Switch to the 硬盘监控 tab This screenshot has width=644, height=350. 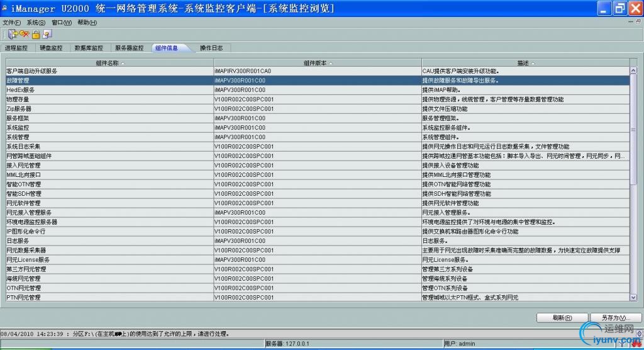point(52,48)
